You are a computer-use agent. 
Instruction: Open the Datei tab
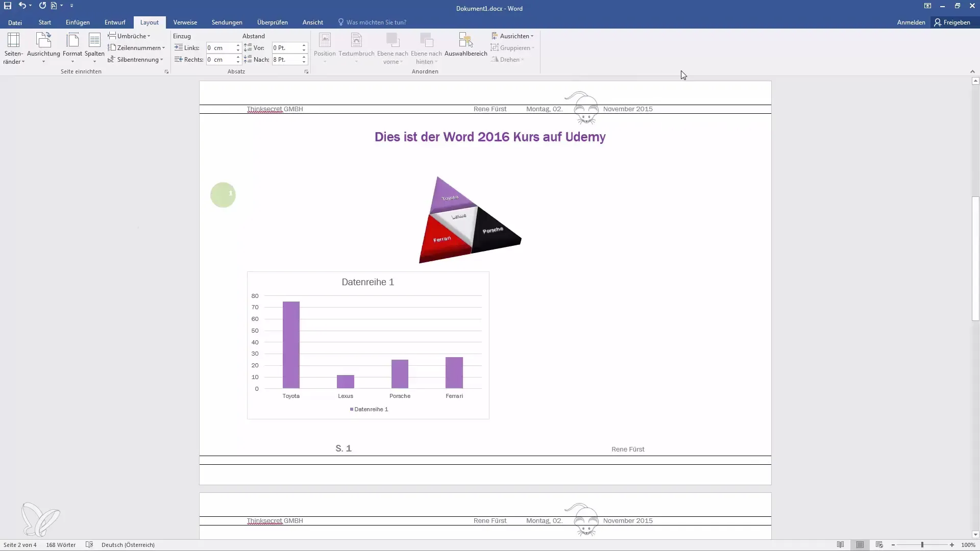pos(15,22)
